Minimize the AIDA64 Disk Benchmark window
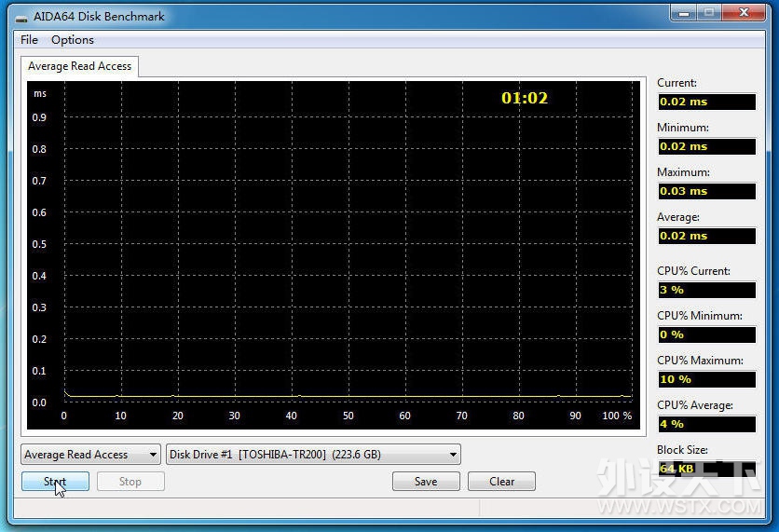The width and height of the screenshot is (779, 532). [x=684, y=13]
